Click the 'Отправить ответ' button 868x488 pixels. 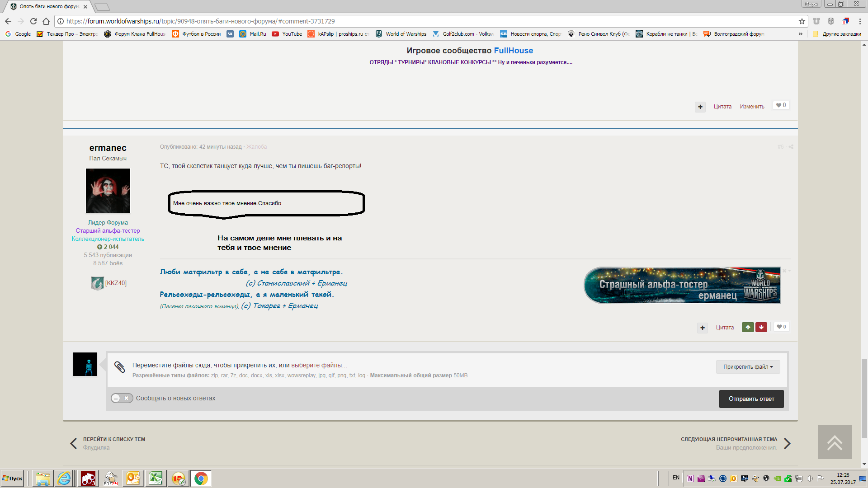coord(751,399)
